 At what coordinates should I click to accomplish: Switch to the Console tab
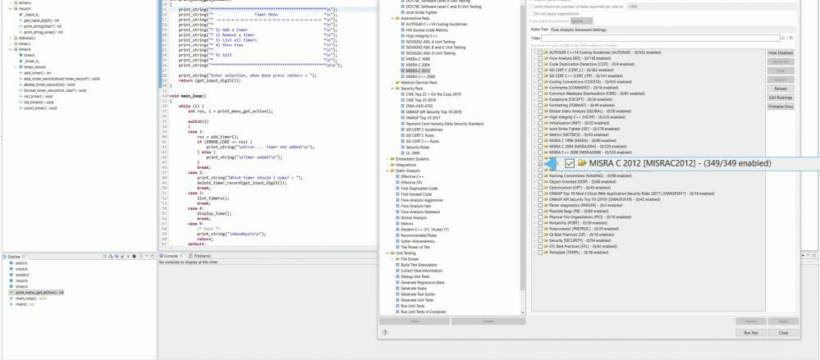171,256
